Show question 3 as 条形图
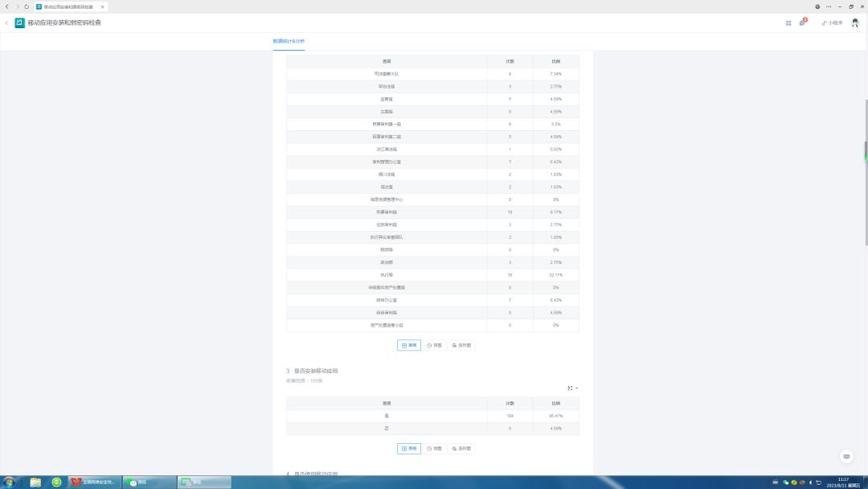The width and height of the screenshot is (868, 489). [461, 449]
